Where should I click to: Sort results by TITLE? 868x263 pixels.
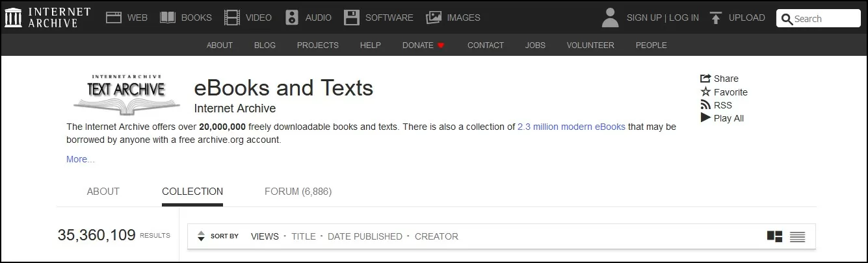[x=304, y=236]
